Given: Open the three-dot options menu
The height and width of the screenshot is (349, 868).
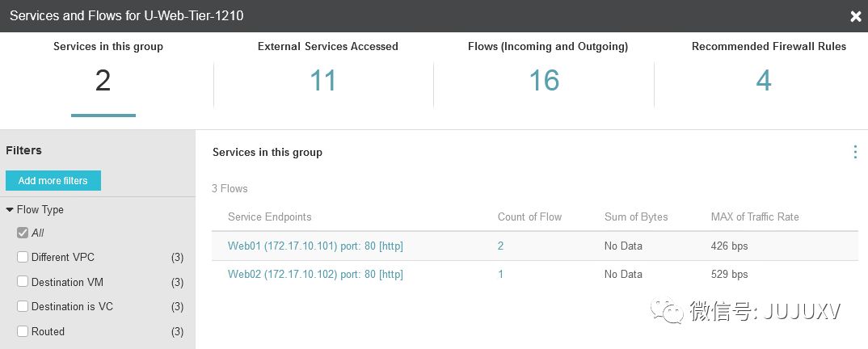Looking at the screenshot, I should [x=855, y=152].
